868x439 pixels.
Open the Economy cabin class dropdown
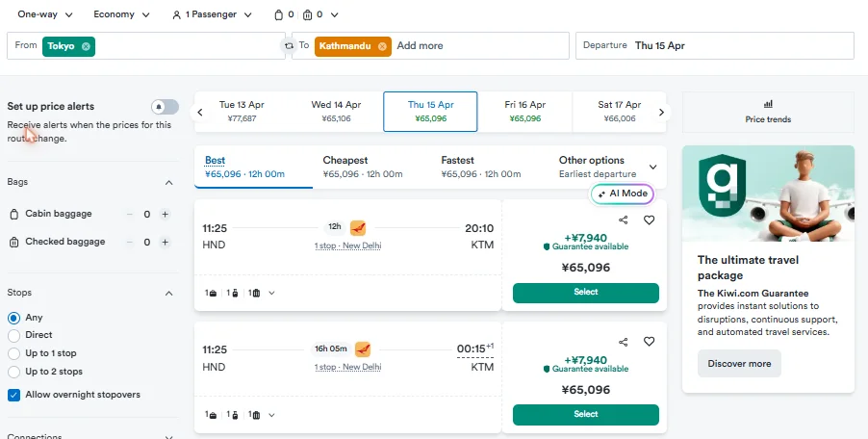(121, 14)
